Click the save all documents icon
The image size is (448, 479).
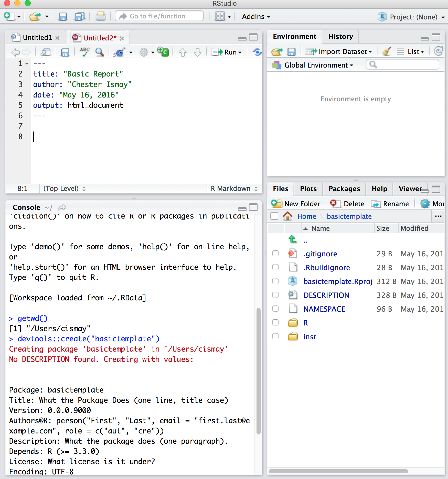[x=79, y=16]
